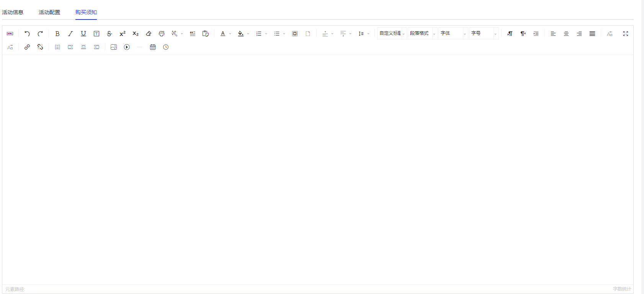
Task: Open the 字体 font dropdown
Action: click(x=453, y=33)
